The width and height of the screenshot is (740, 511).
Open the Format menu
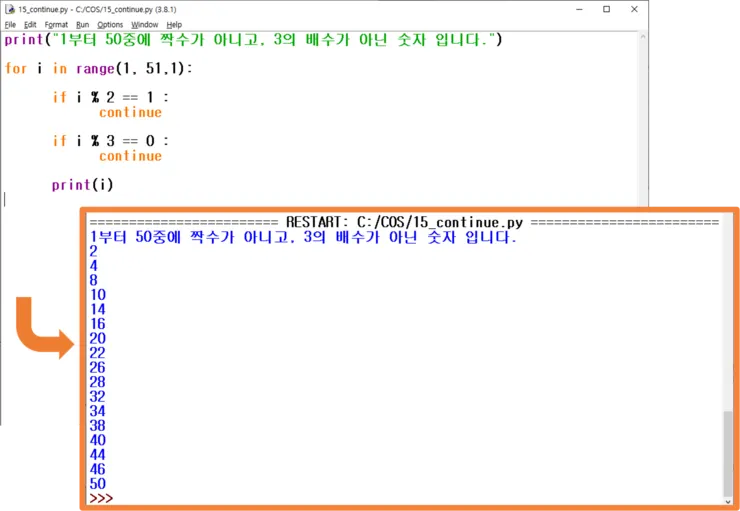click(x=56, y=25)
